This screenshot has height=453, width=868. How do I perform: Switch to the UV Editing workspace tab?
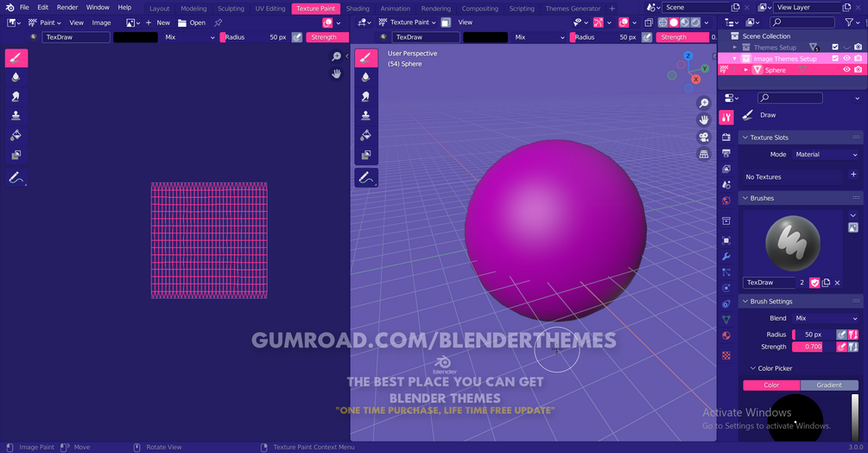270,9
